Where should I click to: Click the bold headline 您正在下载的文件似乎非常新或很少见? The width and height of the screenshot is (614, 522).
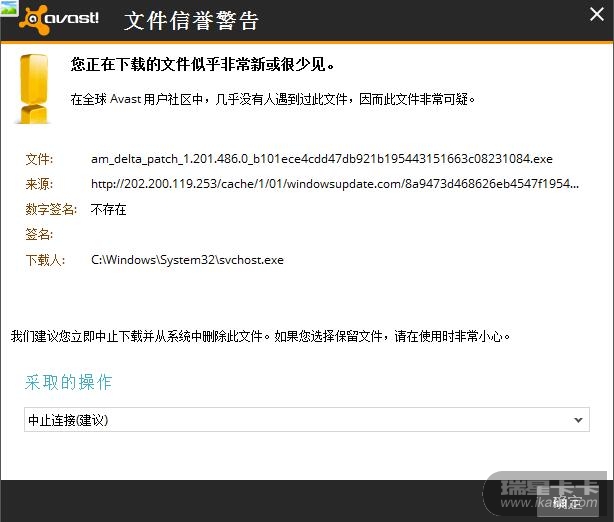202,65
